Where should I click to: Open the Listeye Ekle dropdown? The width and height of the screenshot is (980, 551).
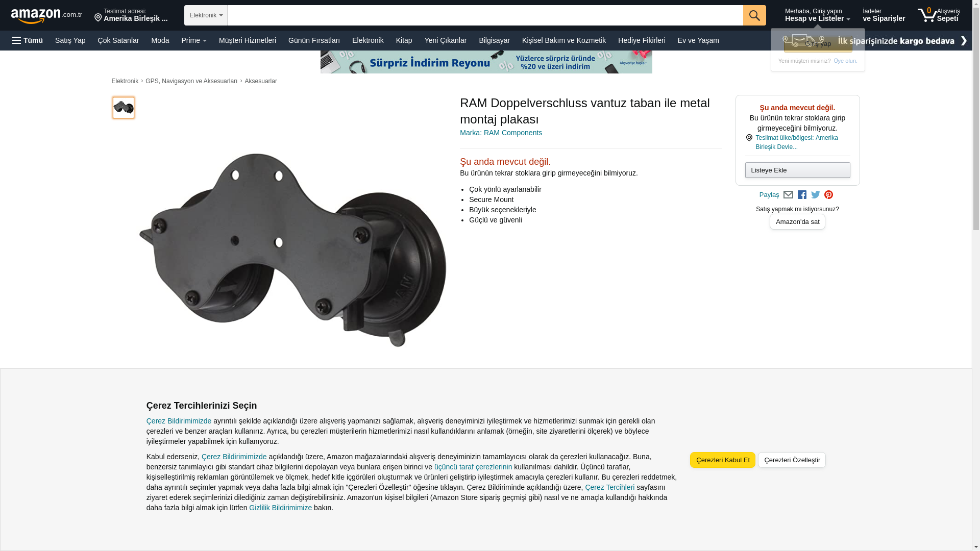(797, 170)
